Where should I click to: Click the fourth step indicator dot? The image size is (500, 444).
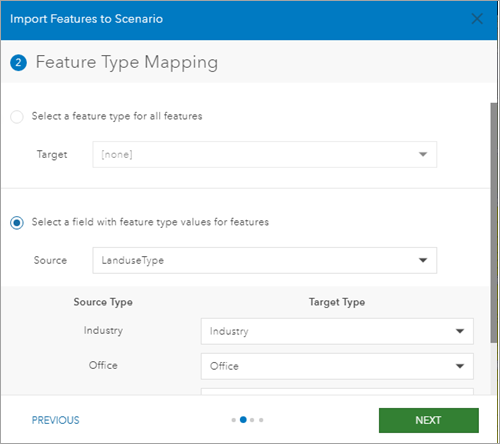click(x=261, y=420)
